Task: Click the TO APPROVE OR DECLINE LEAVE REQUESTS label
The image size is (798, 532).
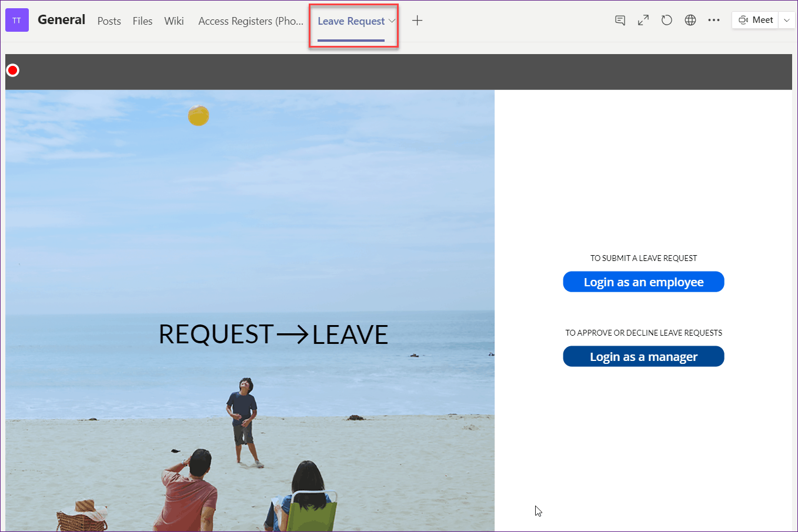Action: (x=643, y=333)
